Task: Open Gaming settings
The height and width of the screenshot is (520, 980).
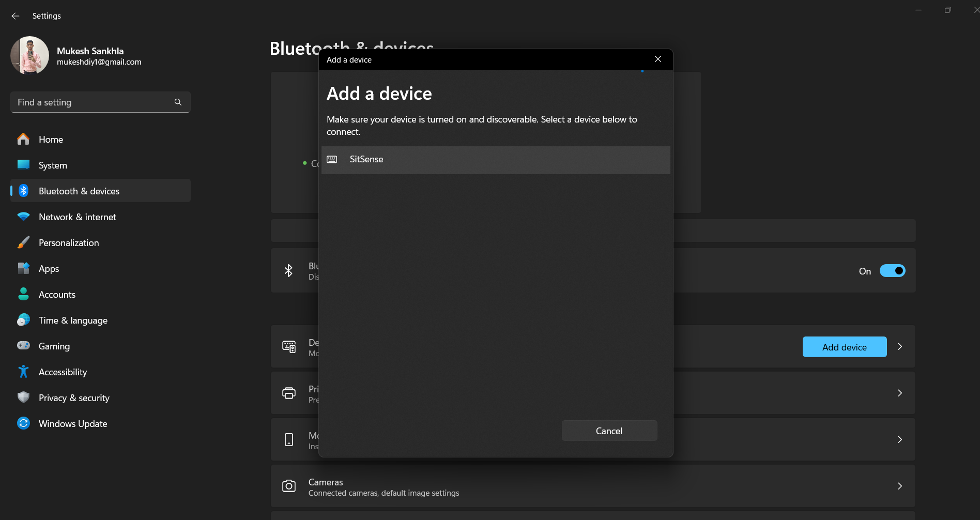Action: pyautogui.click(x=100, y=346)
